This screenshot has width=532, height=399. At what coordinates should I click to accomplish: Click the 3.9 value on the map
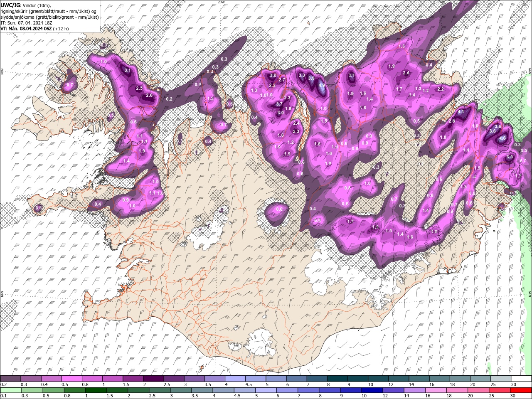click(x=311, y=78)
